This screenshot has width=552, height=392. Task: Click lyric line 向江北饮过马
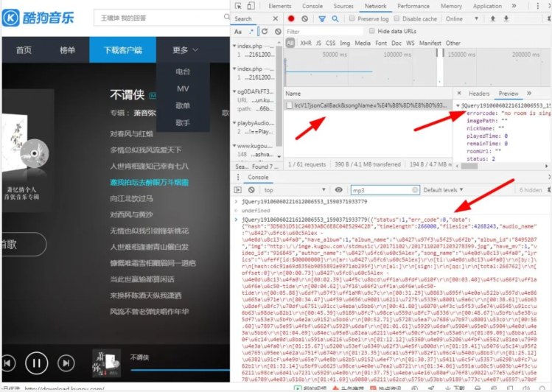(131, 198)
